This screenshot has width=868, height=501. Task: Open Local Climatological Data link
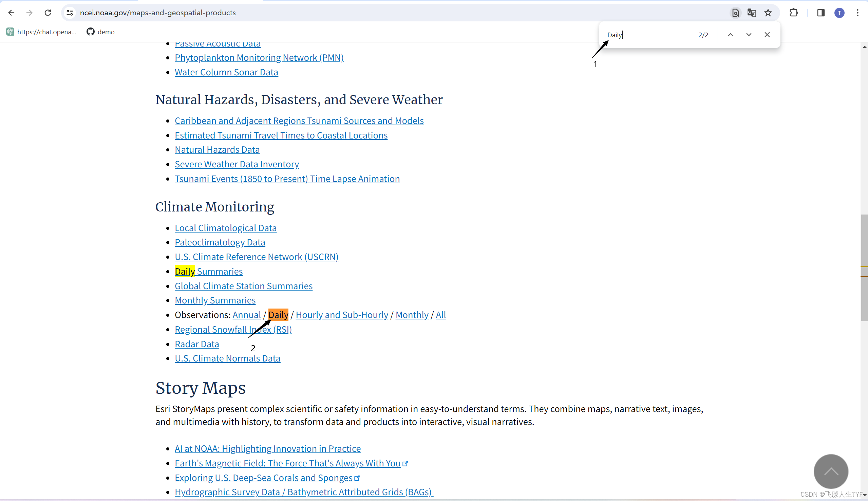coord(226,228)
